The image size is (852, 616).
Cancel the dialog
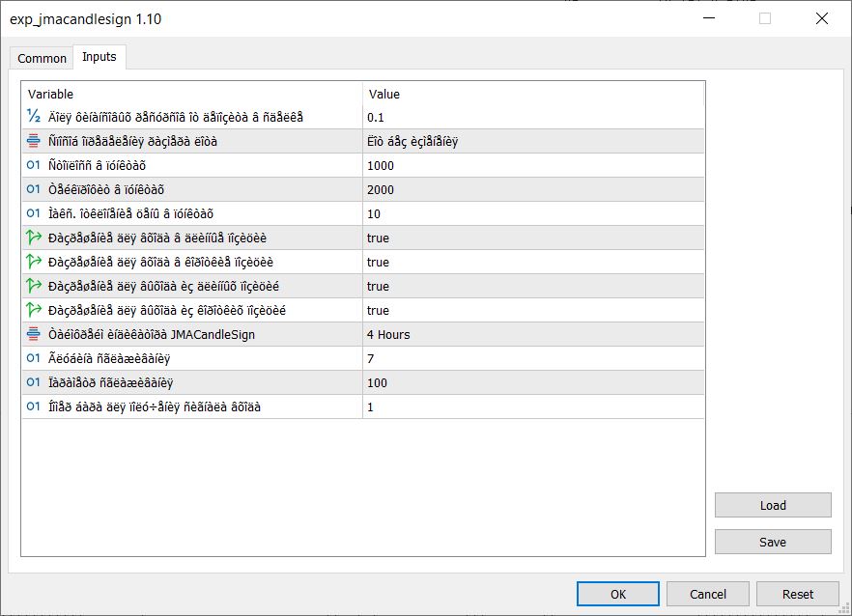(x=707, y=594)
